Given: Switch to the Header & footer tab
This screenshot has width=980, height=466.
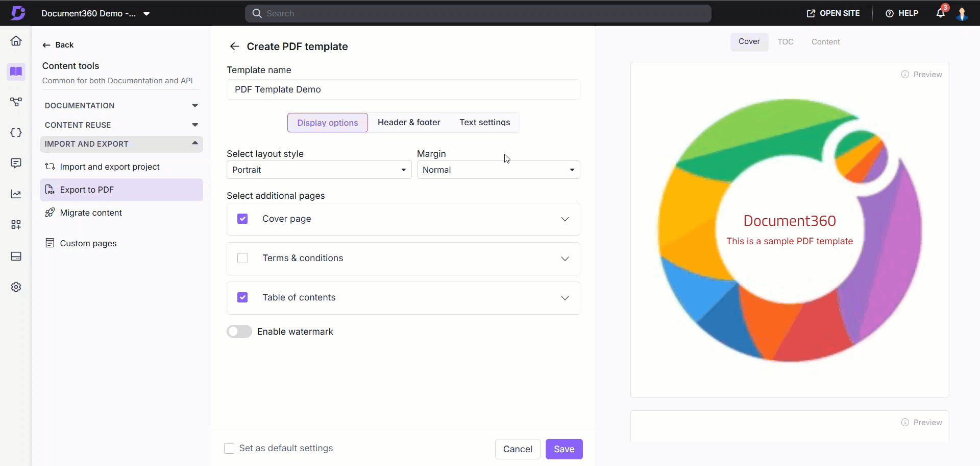Looking at the screenshot, I should (408, 123).
